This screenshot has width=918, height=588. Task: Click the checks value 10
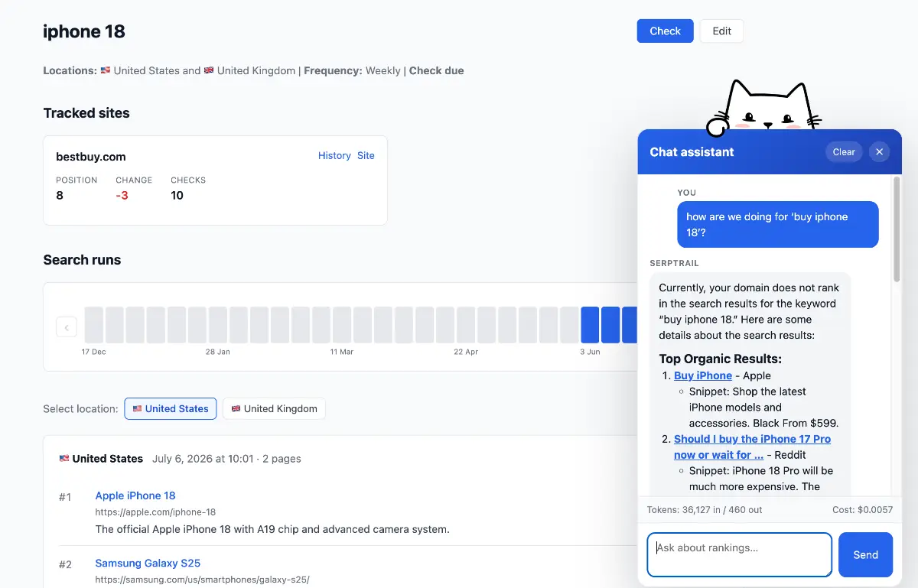coord(177,195)
